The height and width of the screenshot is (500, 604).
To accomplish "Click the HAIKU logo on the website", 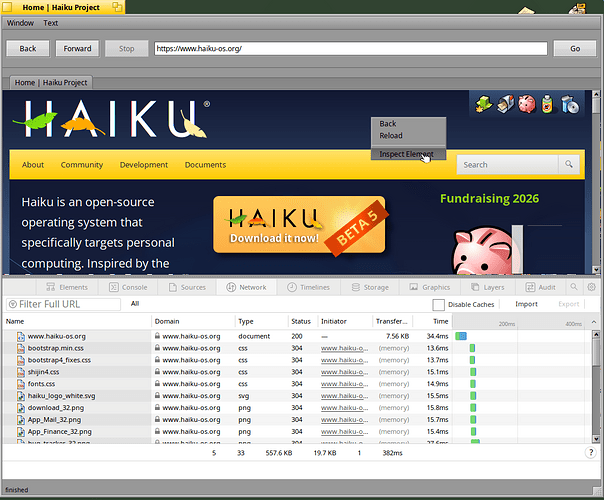I will (112, 119).
